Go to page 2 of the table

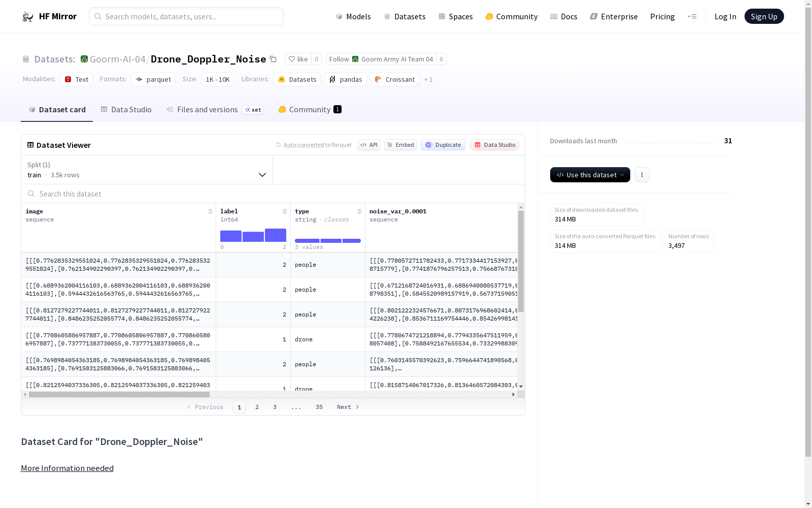click(257, 407)
